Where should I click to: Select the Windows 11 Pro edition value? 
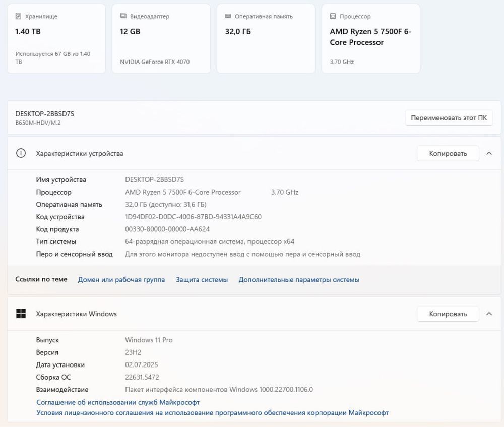[x=149, y=340]
